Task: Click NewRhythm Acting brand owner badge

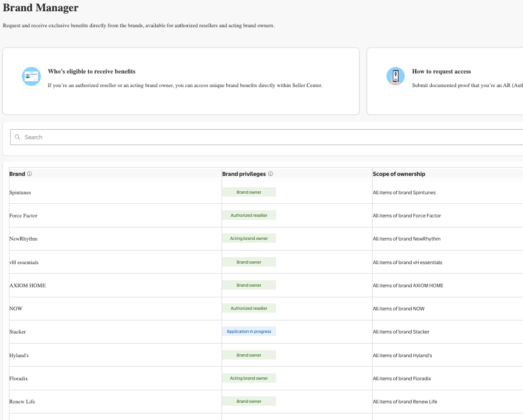Action: pos(249,238)
